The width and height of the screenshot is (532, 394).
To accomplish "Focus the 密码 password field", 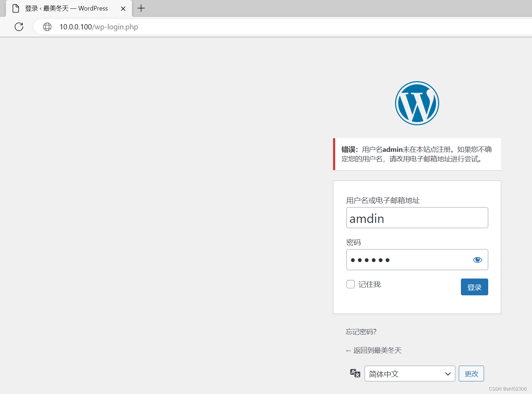I will (417, 260).
